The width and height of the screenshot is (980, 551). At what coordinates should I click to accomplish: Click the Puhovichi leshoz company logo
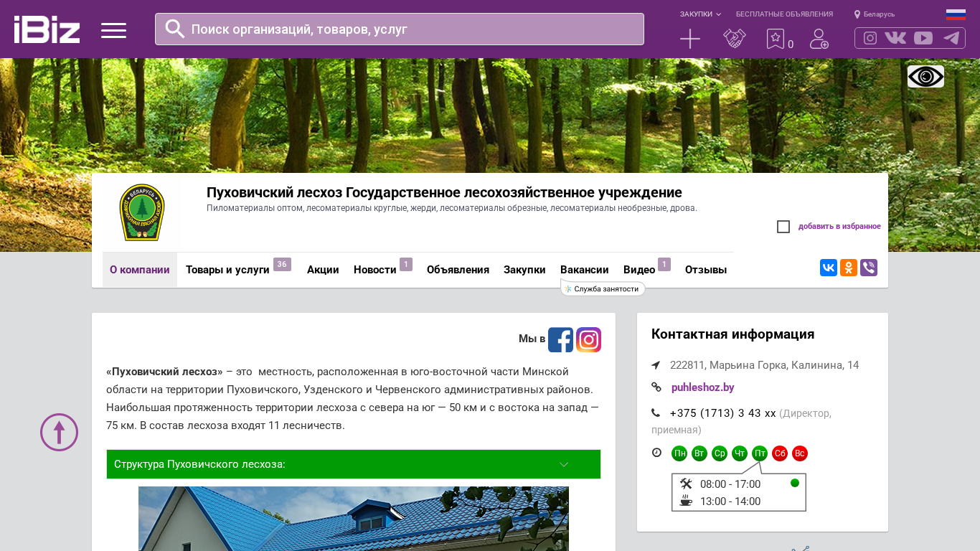pos(142,212)
